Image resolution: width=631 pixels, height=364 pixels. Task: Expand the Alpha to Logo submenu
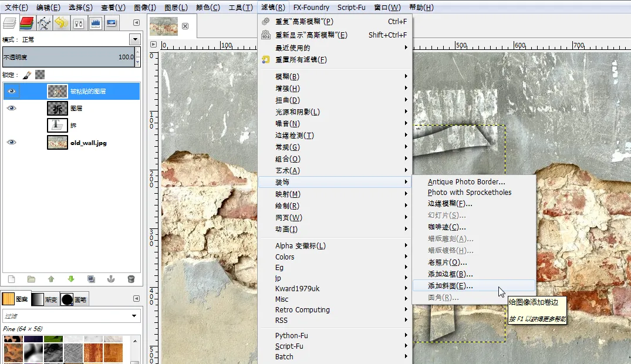(x=335, y=245)
